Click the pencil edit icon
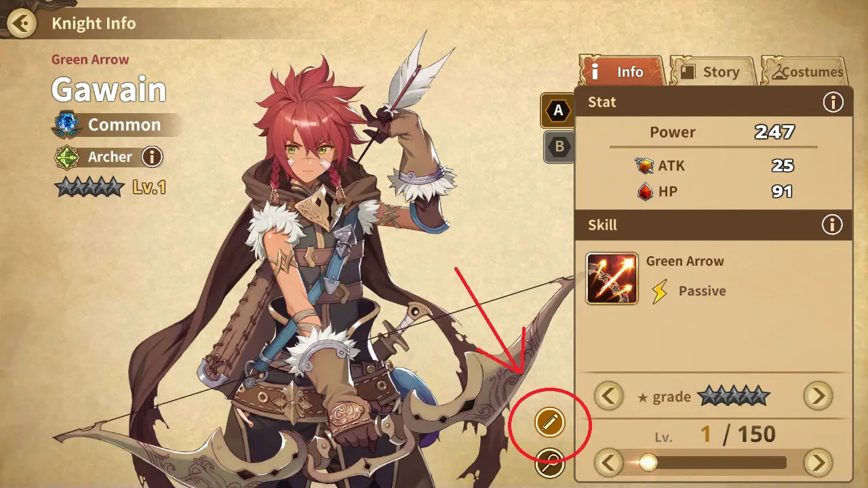This screenshot has height=488, width=868. tap(549, 422)
